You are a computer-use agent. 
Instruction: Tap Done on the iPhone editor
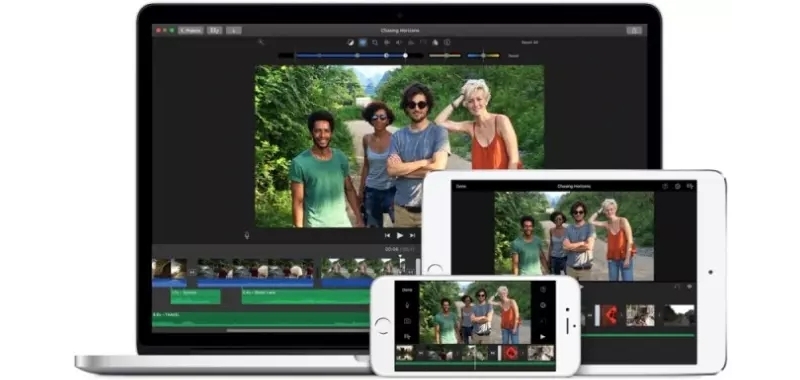tap(407, 290)
